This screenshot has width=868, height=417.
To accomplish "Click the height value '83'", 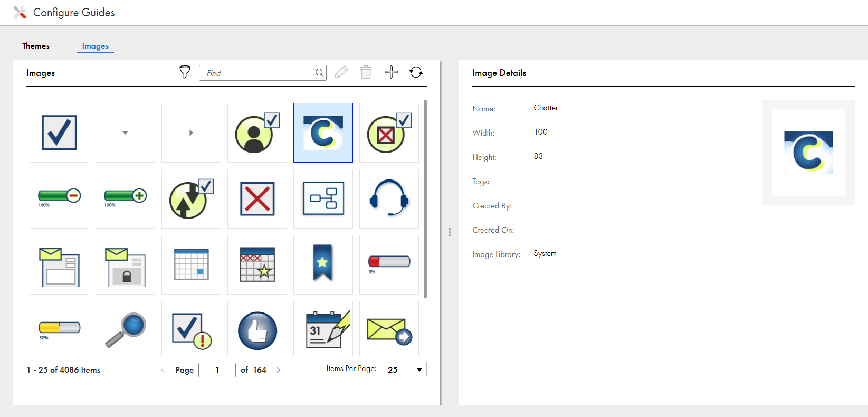I will (538, 156).
